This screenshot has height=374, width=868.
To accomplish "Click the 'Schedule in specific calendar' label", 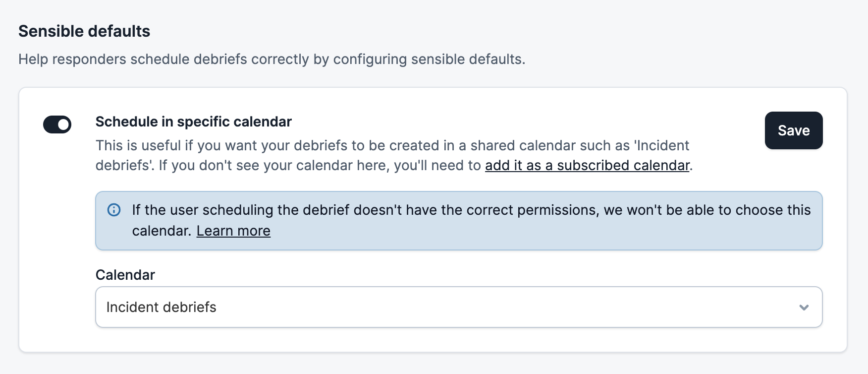I will click(x=193, y=122).
